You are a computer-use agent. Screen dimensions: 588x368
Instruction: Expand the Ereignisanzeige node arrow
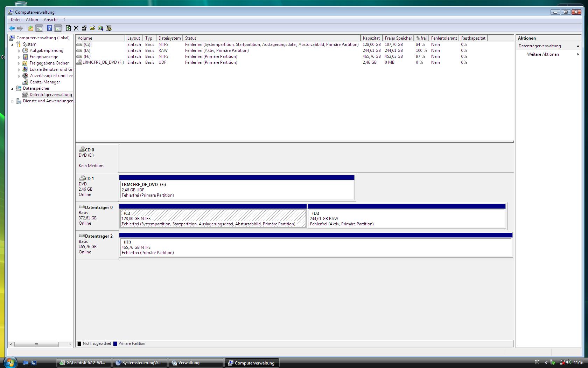[x=19, y=57]
